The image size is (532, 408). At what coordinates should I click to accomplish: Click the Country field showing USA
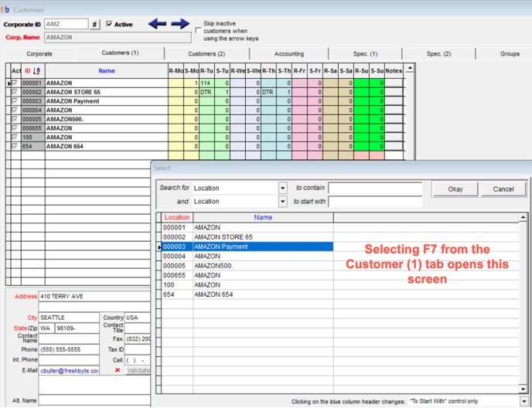138,318
